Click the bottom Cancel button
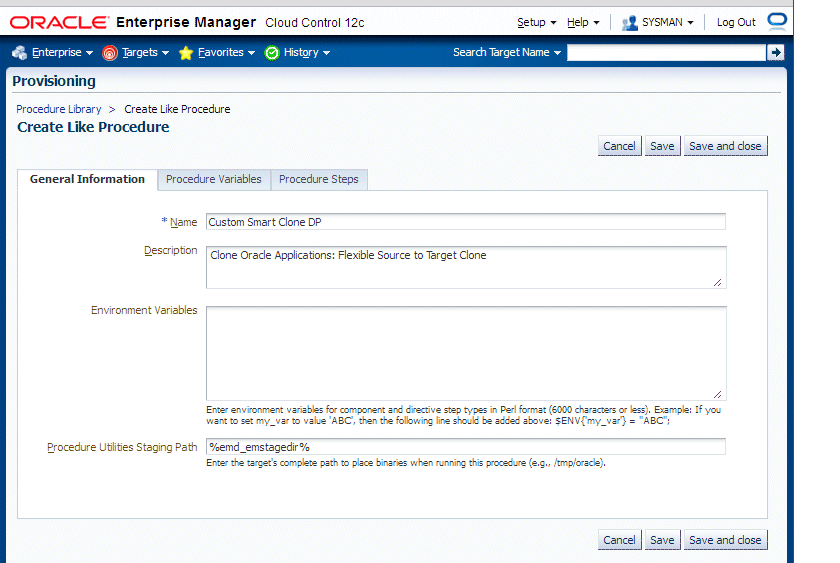840x563 pixels. (x=619, y=540)
